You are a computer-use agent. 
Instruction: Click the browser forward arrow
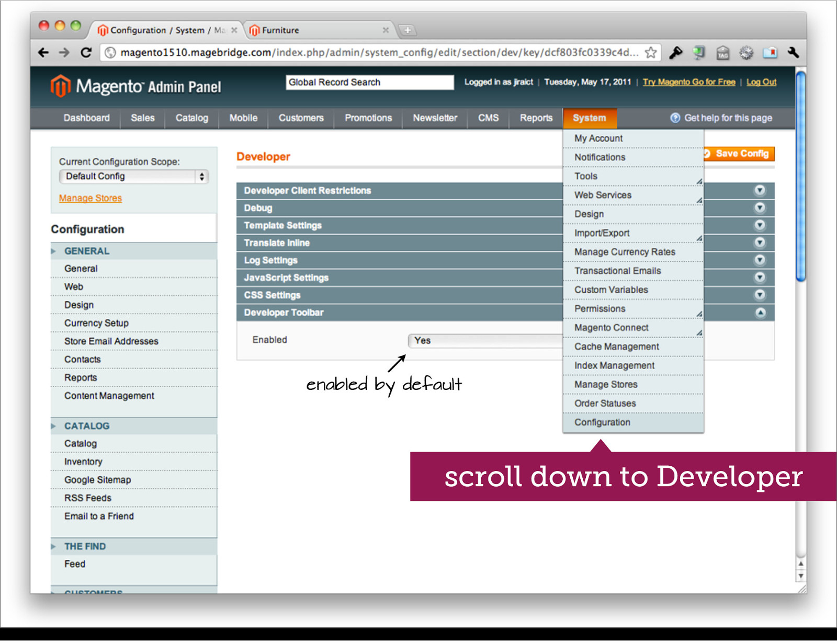point(64,53)
